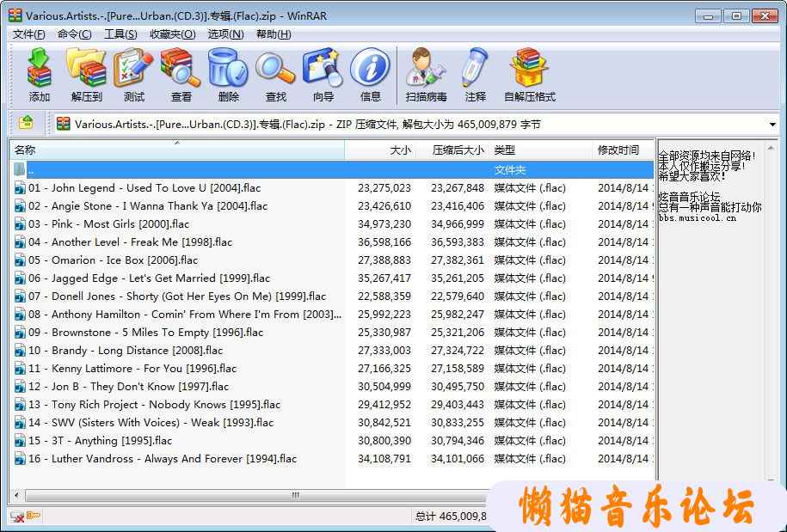Click the 扫描病毒 (Virus Scan) icon
The height and width of the screenshot is (532, 787).
(426, 68)
